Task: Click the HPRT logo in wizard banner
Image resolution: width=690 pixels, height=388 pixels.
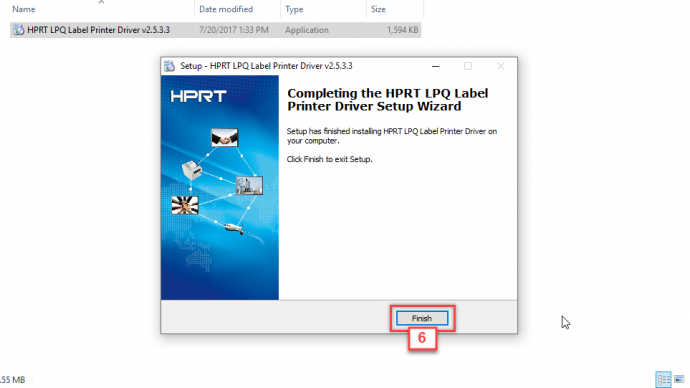Action: click(198, 96)
